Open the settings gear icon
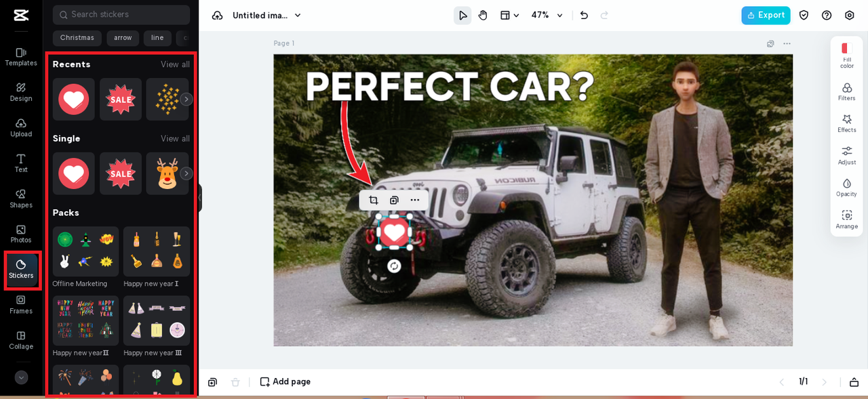 coord(850,16)
